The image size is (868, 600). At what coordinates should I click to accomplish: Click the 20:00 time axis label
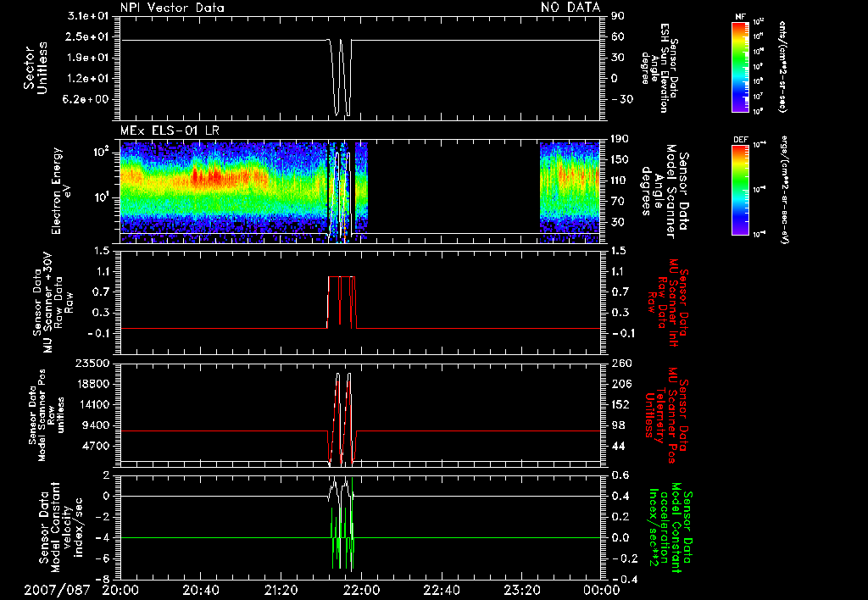point(120,590)
